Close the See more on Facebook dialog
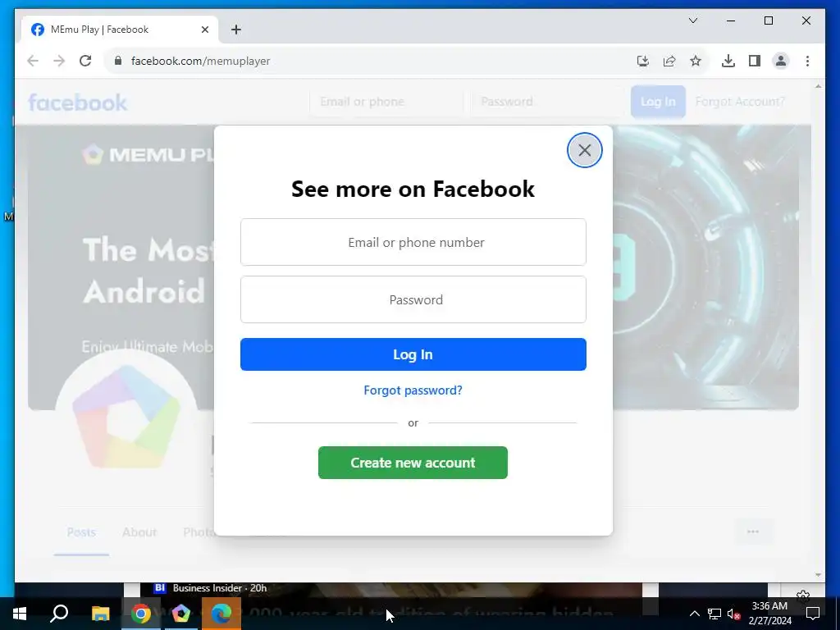This screenshot has width=840, height=630. tap(584, 150)
